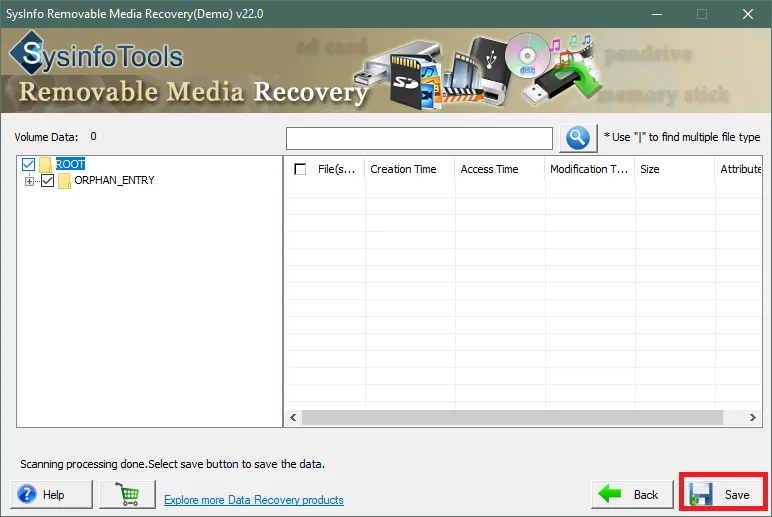Click the ROOT folder icon

(x=45, y=164)
